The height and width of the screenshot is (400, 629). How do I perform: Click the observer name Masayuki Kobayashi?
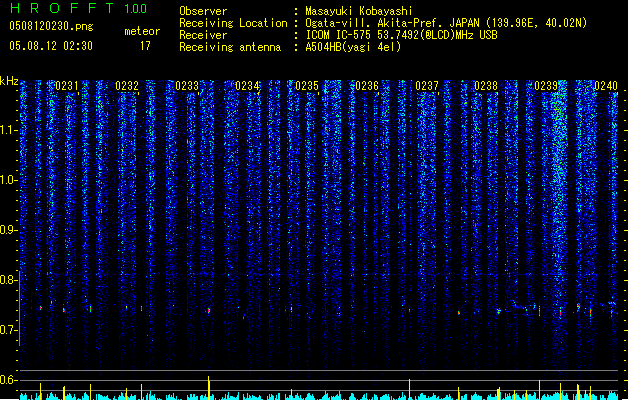click(x=359, y=11)
